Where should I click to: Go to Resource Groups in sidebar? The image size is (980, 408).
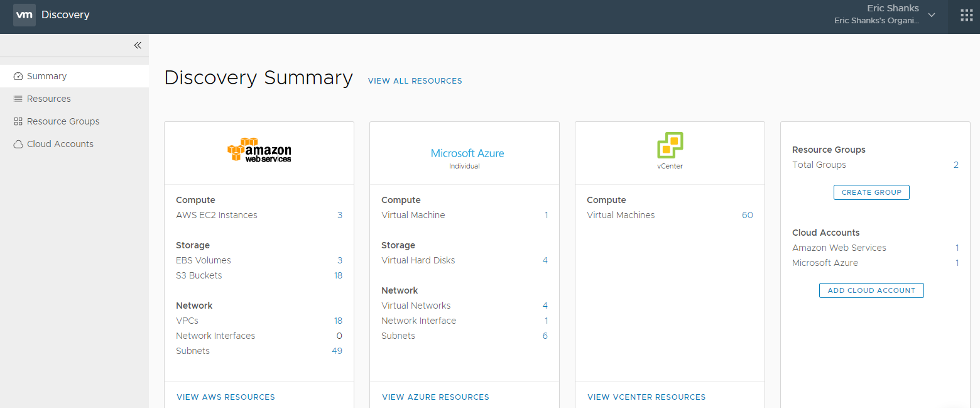[x=63, y=121]
